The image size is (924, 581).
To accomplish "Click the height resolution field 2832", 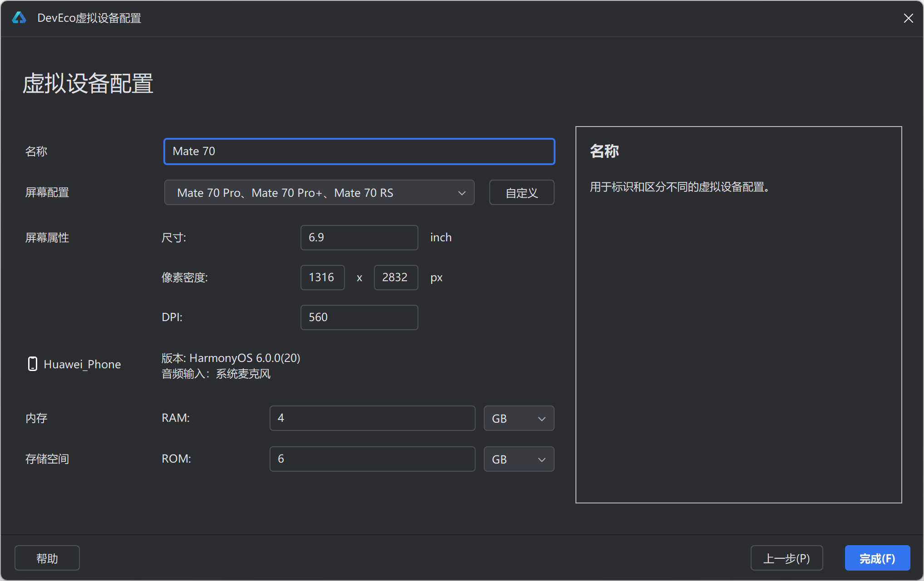I will 395,278.
